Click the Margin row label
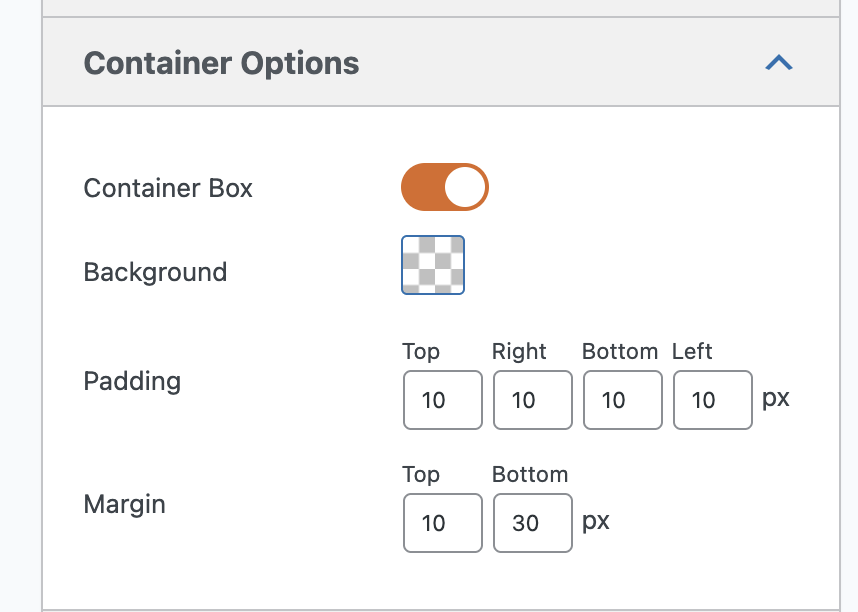 pyautogui.click(x=125, y=504)
